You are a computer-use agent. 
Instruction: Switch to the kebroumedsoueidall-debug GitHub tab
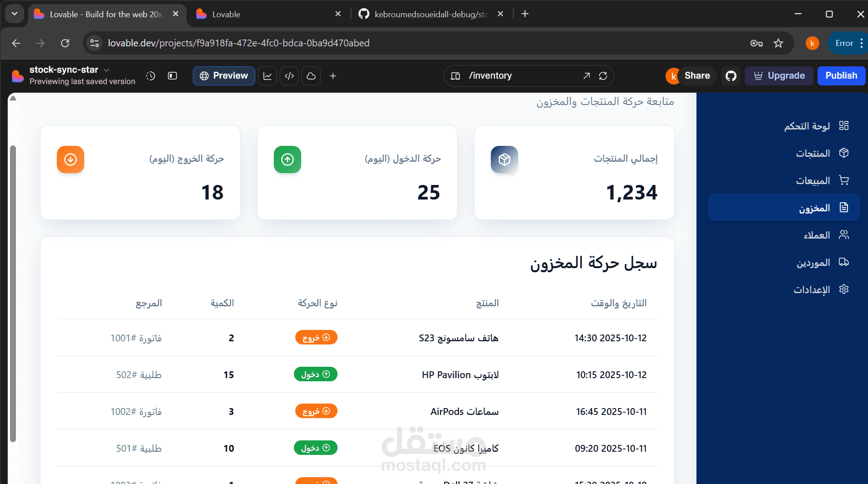[431, 15]
